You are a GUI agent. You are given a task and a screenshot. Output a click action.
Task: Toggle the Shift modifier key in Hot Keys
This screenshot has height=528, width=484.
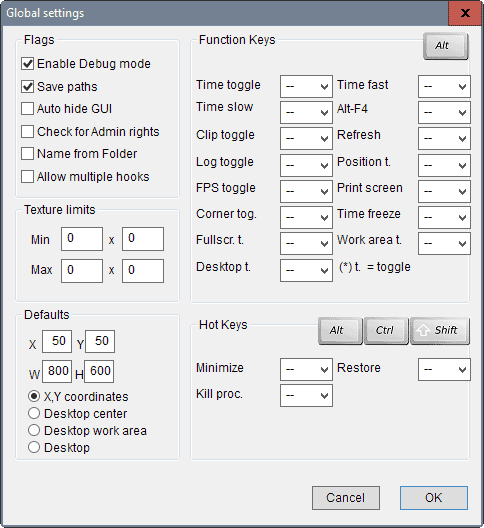pos(440,331)
